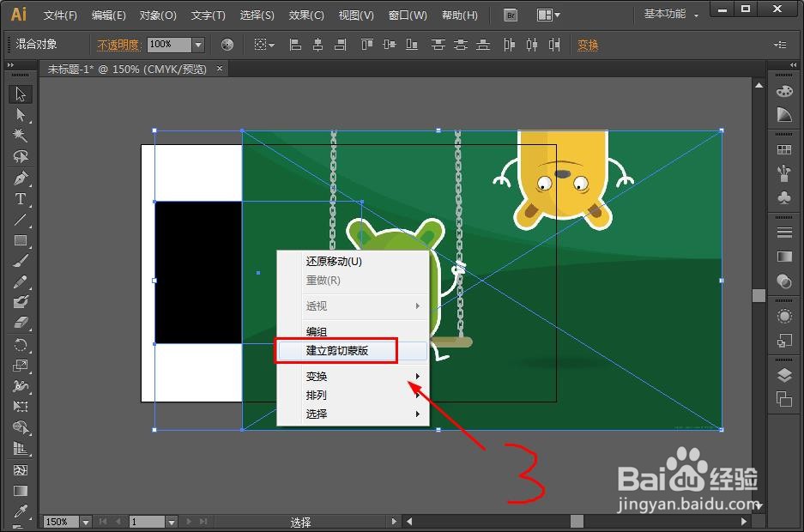
Task: Select the Line Segment tool
Action: (x=21, y=220)
